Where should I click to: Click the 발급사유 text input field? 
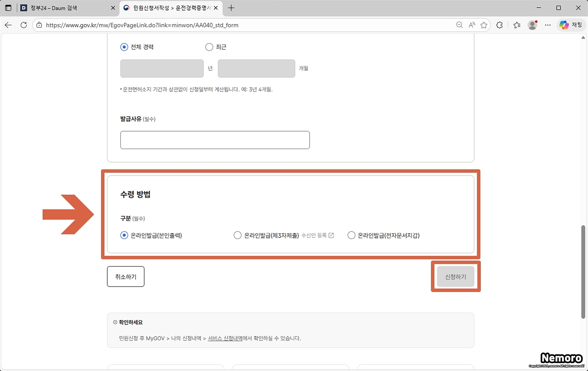point(215,140)
